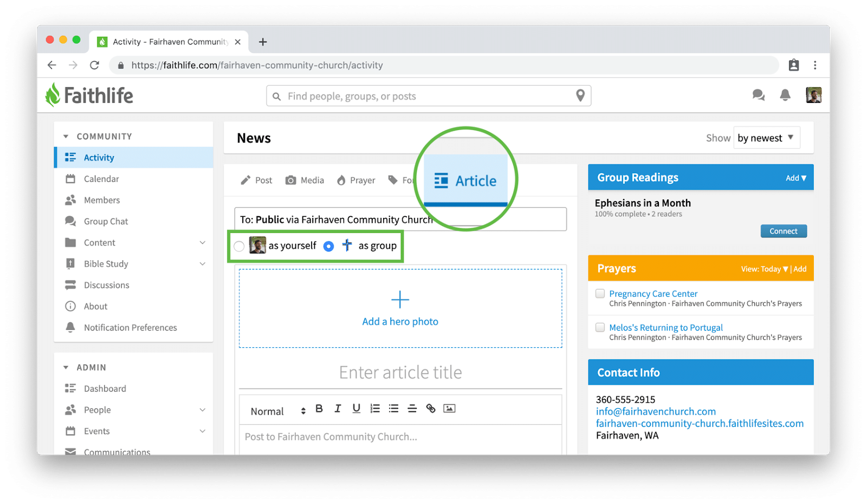Open Ephesians in a Month reading title
The height and width of the screenshot is (504, 867).
point(643,203)
